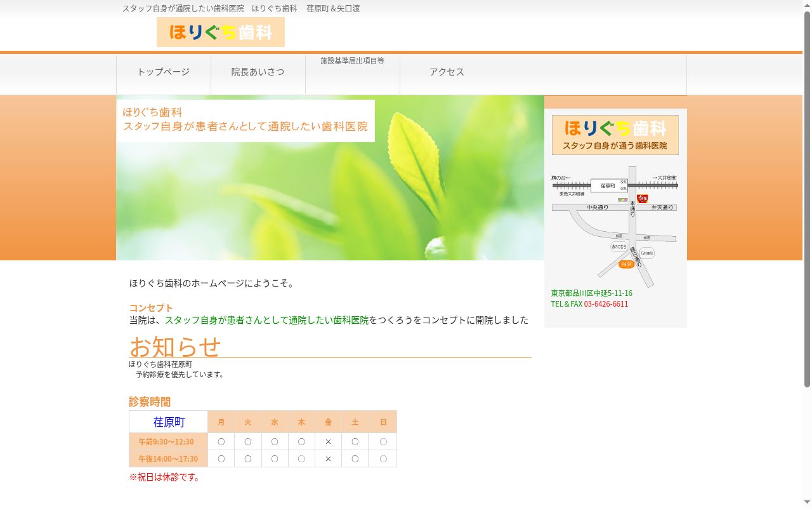Open 施設基準届出項目等 in the navigation

[x=352, y=61]
